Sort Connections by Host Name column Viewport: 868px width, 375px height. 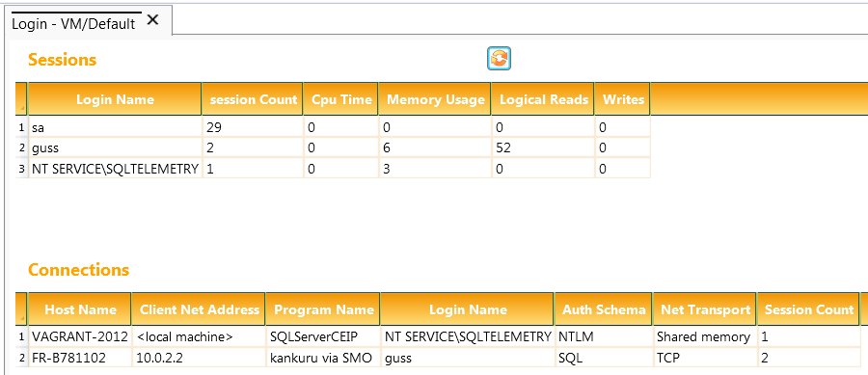point(80,309)
